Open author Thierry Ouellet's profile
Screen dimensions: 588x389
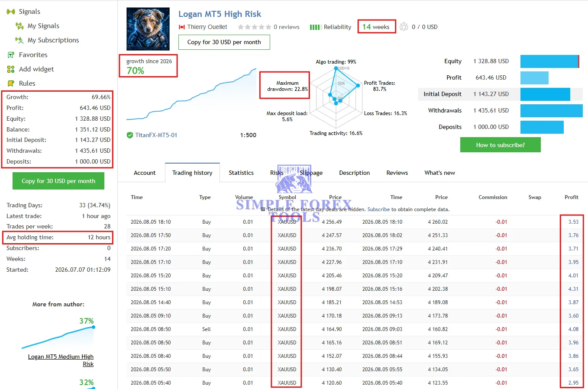point(207,27)
